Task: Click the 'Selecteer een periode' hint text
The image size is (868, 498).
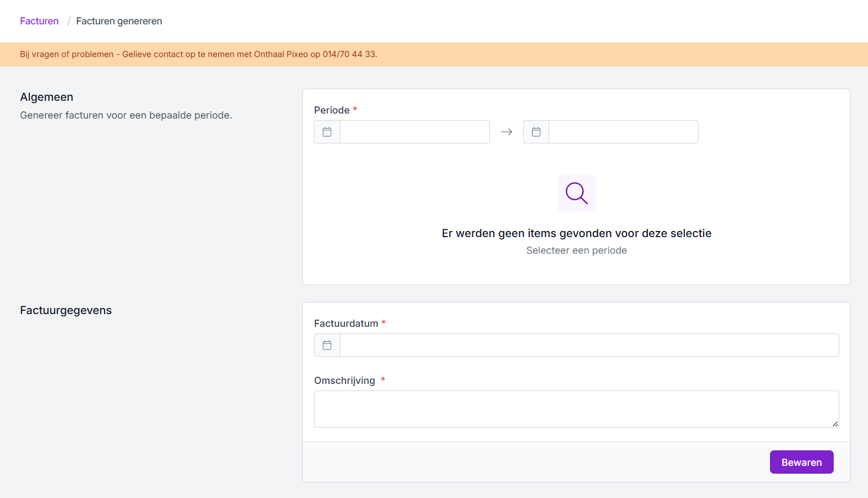Action: (x=576, y=250)
